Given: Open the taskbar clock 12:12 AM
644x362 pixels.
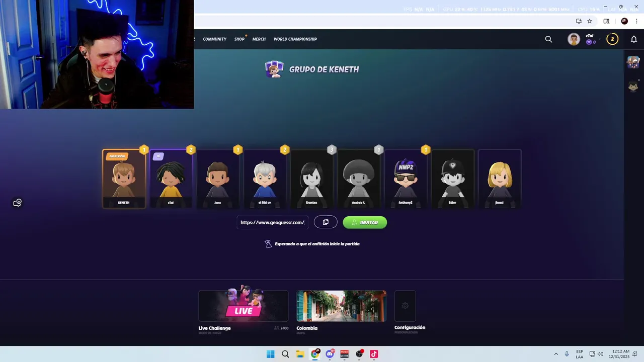Looking at the screenshot, I should click(x=619, y=354).
